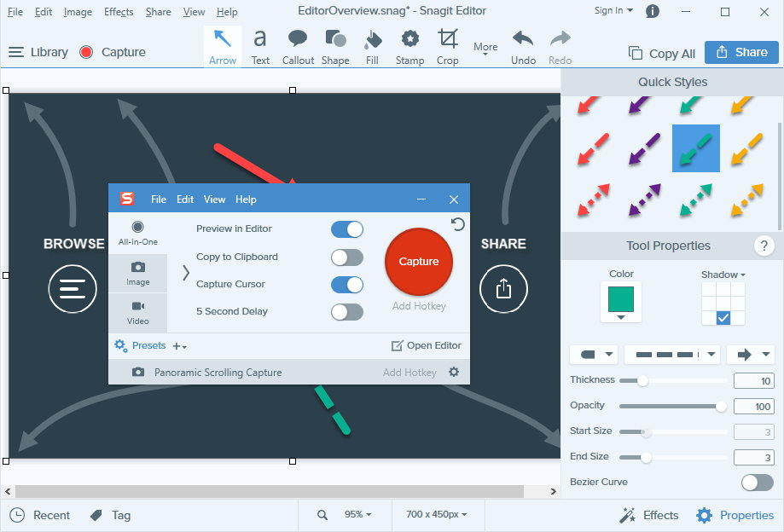Click the Presets link

(x=149, y=345)
